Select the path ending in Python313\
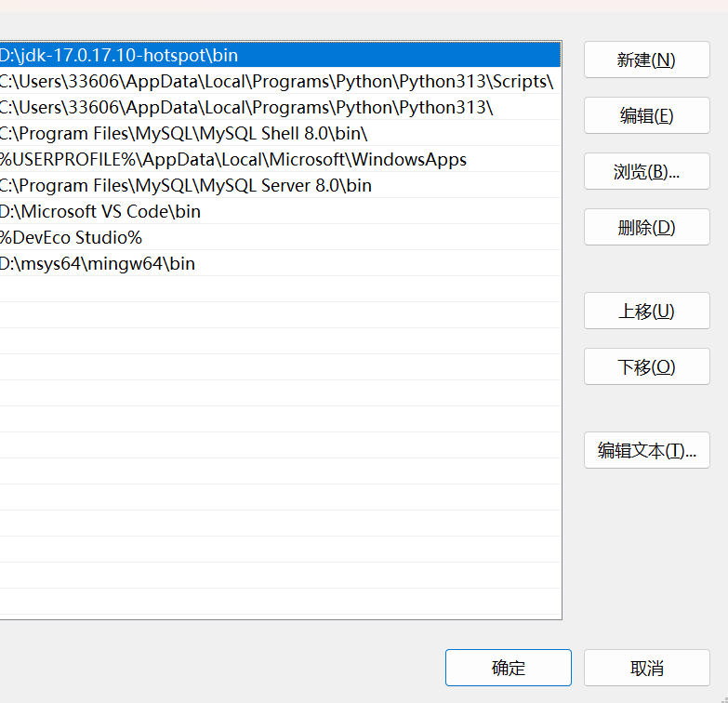The image size is (728, 703). [x=280, y=107]
